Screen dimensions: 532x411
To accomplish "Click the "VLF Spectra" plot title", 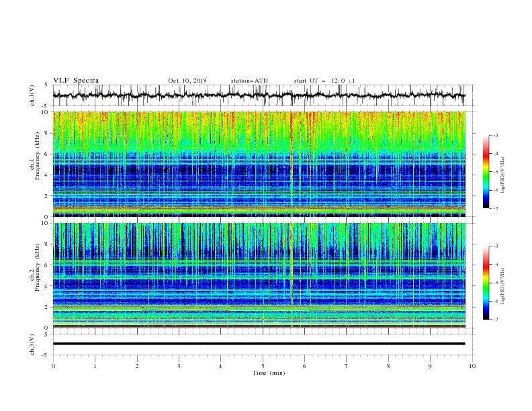I will [x=76, y=81].
